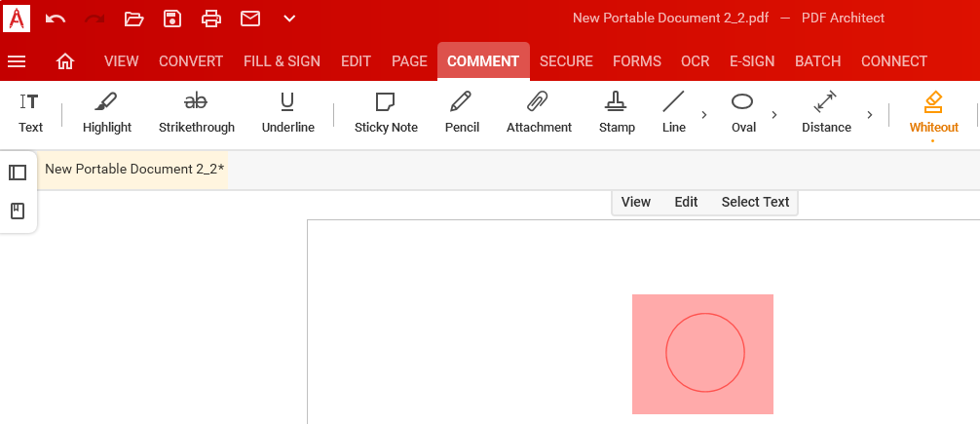Send the document by email icon
The height and width of the screenshot is (424, 980).
click(x=250, y=19)
